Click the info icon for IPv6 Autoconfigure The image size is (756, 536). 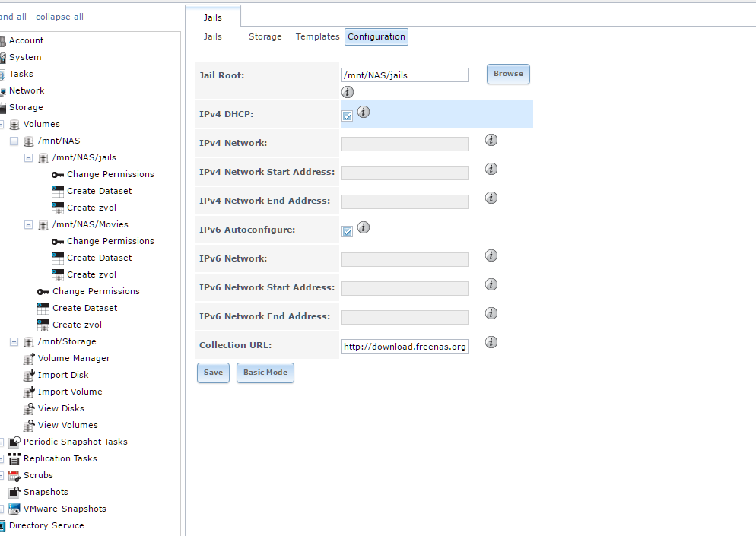coord(363,227)
